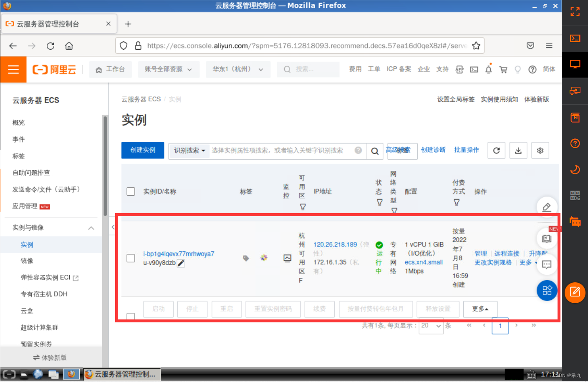The image size is (588, 382).
Task: Expand bottom 更多 batch actions menu
Action: (480, 309)
